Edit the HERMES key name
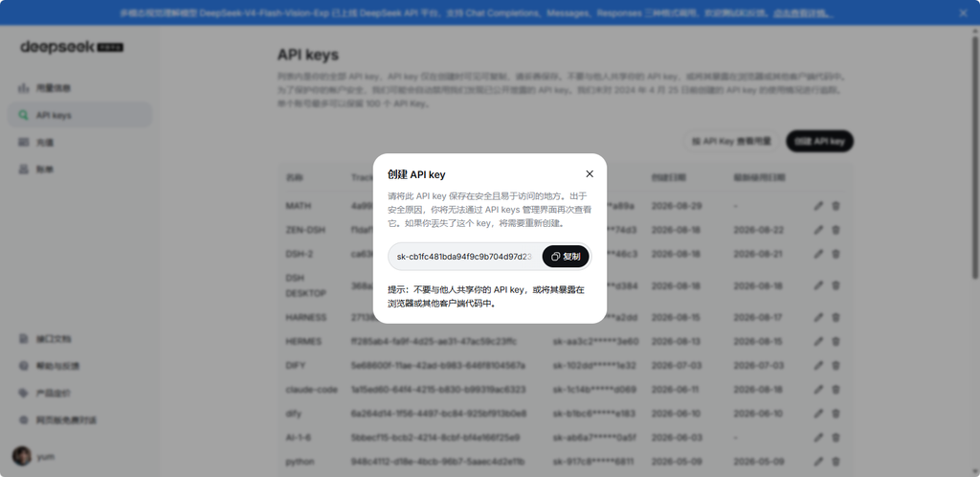Image resolution: width=980 pixels, height=477 pixels. 818,341
